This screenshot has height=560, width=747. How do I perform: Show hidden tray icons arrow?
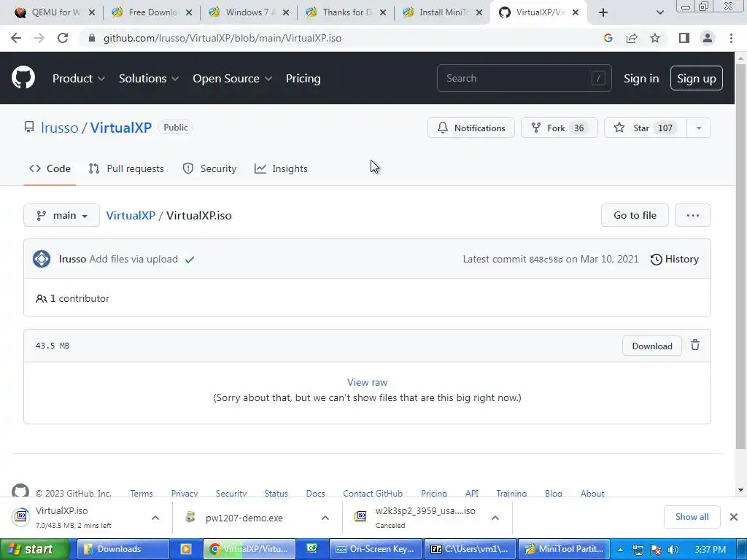pyautogui.click(x=620, y=550)
